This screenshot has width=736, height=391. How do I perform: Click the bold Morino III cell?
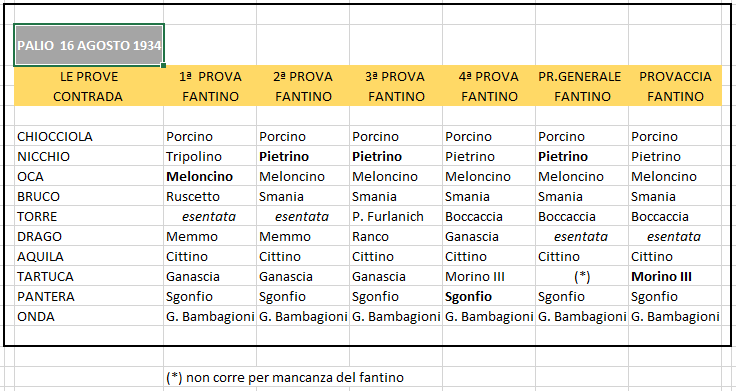click(x=675, y=276)
